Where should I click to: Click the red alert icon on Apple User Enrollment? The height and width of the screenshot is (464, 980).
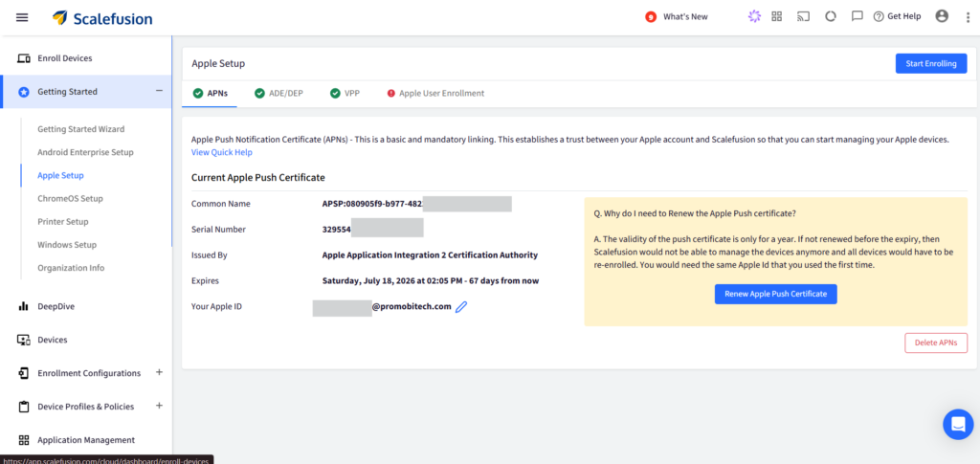tap(391, 94)
